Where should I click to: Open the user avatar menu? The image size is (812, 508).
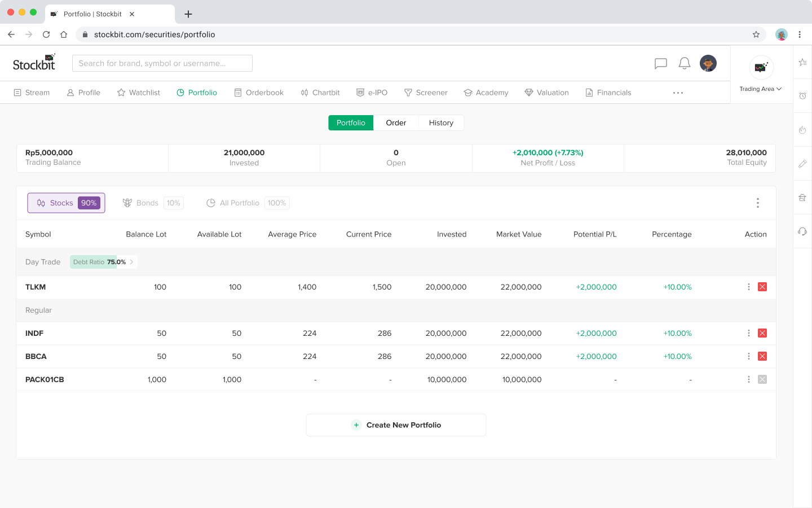(x=708, y=63)
